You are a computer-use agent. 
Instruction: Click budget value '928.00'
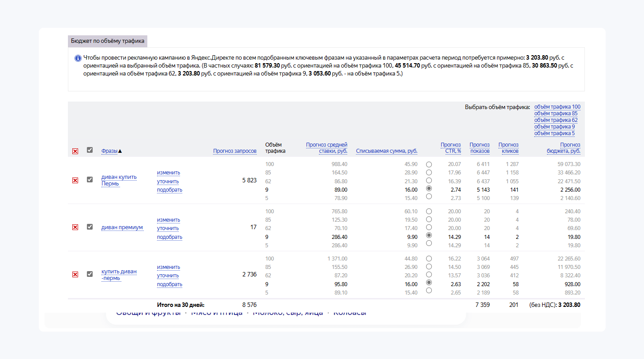(x=573, y=284)
